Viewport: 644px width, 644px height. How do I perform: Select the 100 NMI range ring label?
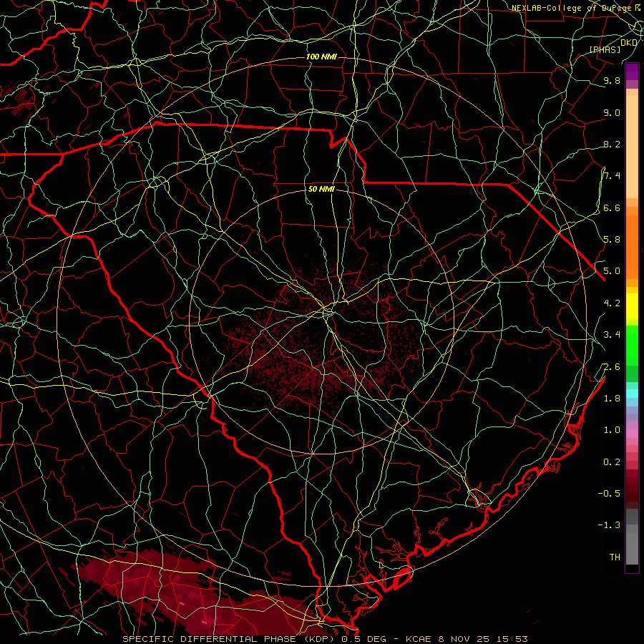(321, 57)
